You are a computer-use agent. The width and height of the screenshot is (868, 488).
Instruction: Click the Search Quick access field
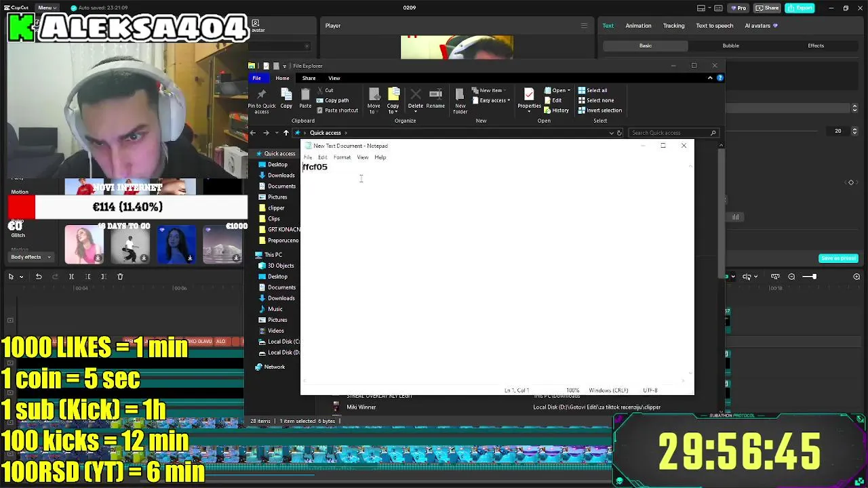click(x=673, y=133)
